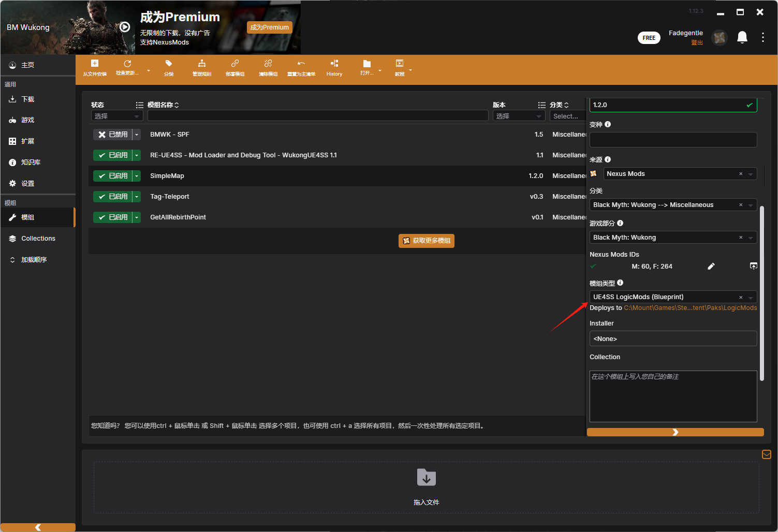
Task: Open 扩展 extensions in sidebar
Action: click(x=38, y=141)
